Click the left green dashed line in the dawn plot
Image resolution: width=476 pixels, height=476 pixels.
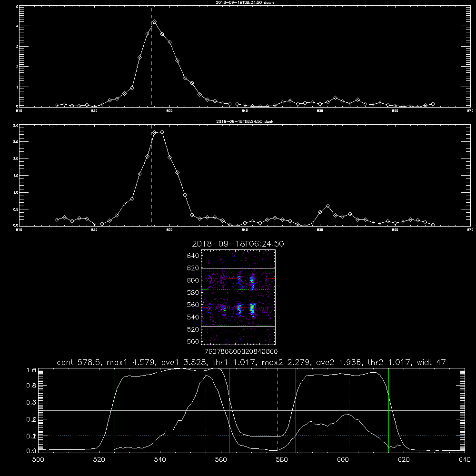tap(151, 56)
